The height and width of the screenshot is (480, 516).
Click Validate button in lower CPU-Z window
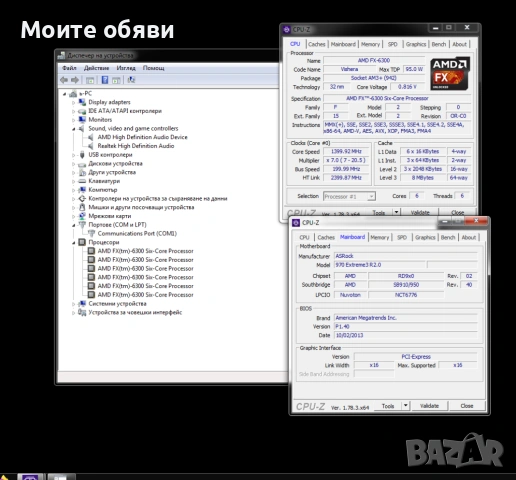click(x=429, y=406)
